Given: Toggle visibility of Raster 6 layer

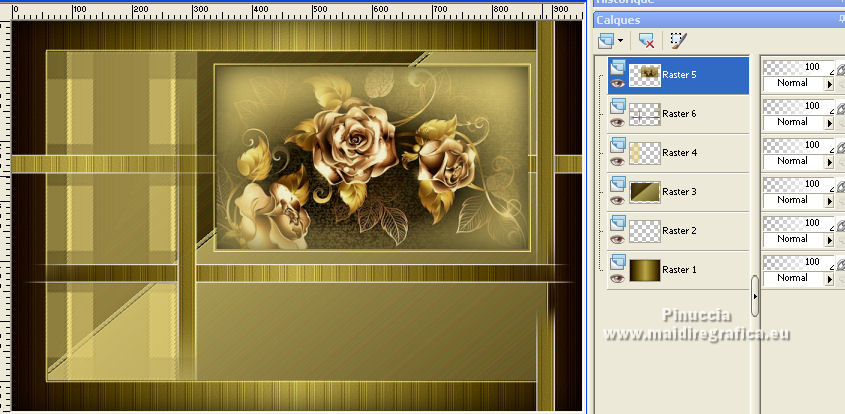Looking at the screenshot, I should [x=618, y=122].
